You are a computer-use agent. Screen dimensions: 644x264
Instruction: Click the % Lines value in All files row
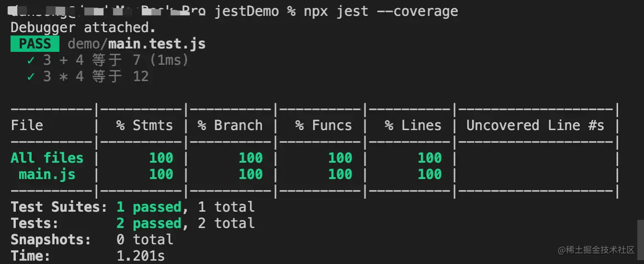(x=430, y=158)
